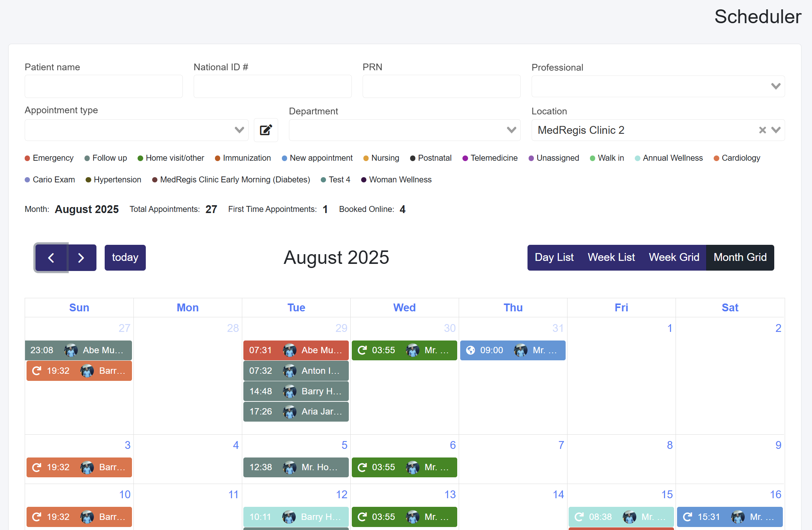Viewport: 812px width, 530px height.
Task: Clear the MedRegis Clinic 2 location selection
Action: pos(762,130)
